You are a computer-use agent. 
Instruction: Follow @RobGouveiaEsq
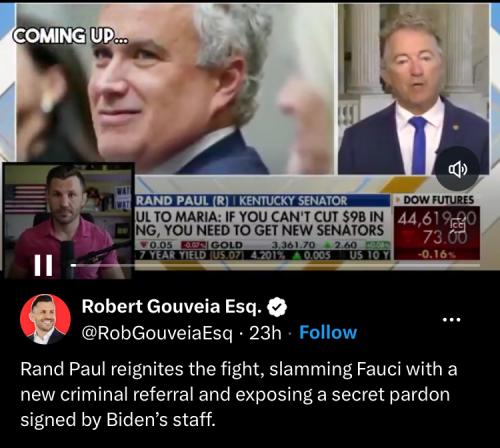coord(328,332)
